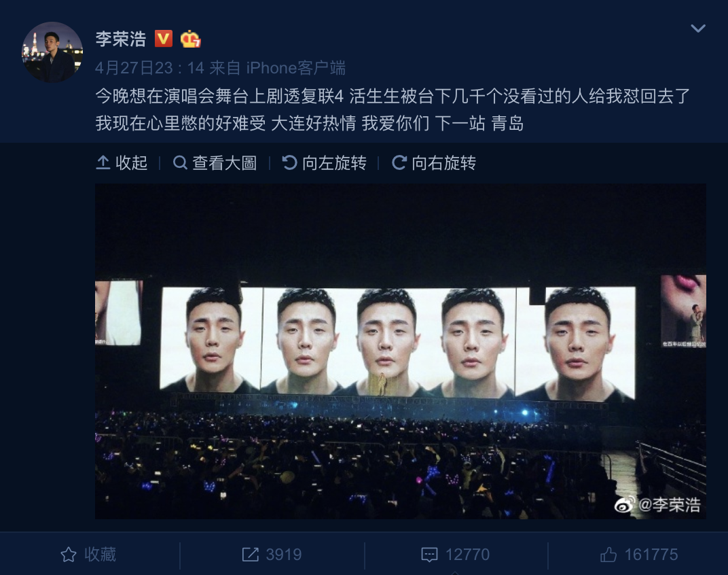Toggle the thumbs-up like showing 161775
The image size is (728, 575).
(608, 555)
